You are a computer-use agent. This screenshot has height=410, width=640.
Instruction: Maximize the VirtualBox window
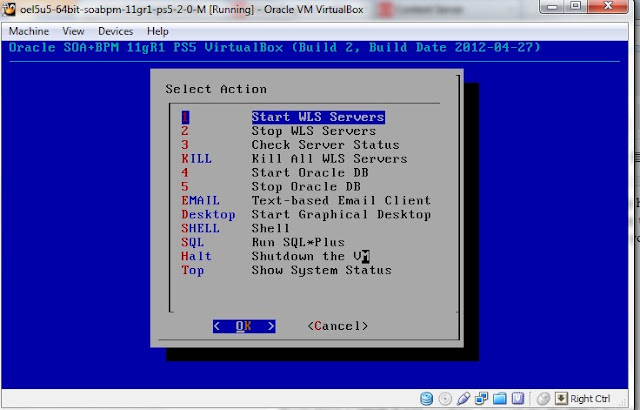point(576,6)
